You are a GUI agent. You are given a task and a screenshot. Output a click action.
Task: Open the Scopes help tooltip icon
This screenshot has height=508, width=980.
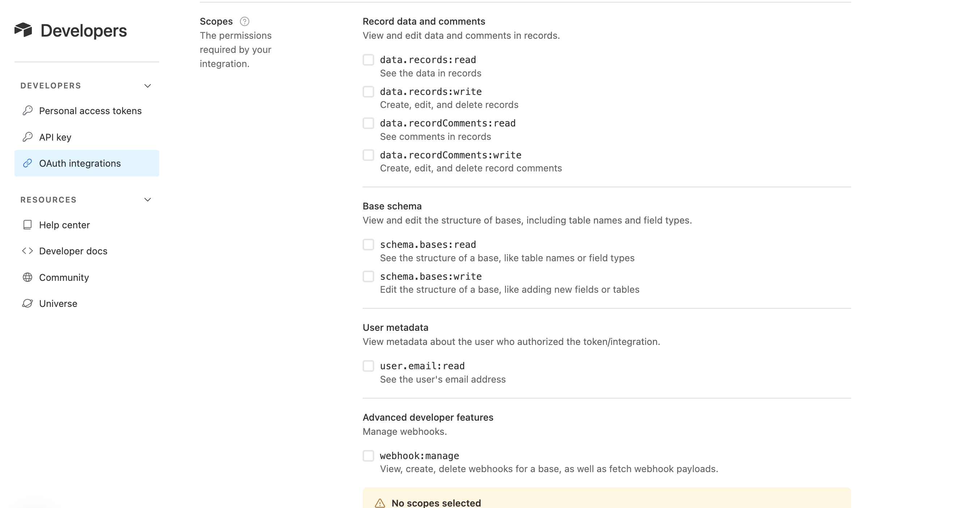click(x=245, y=21)
